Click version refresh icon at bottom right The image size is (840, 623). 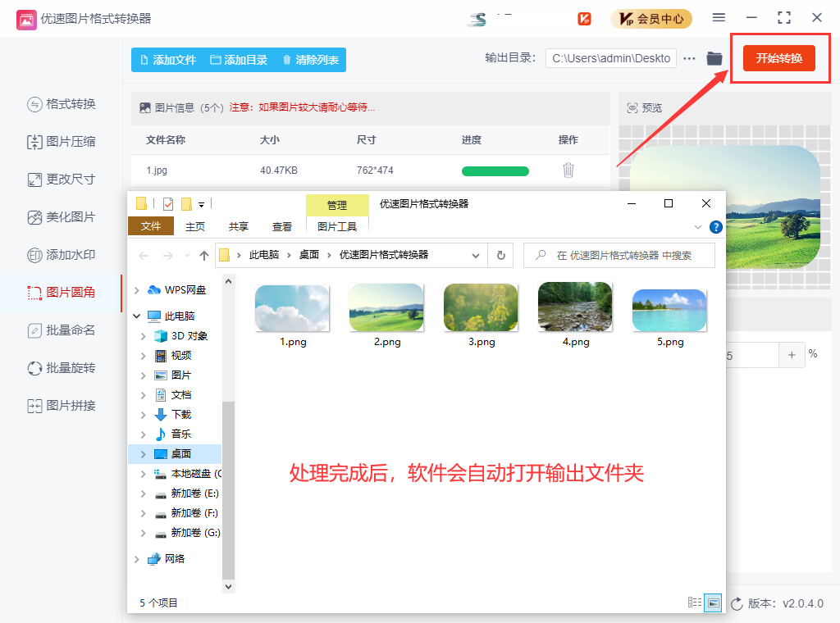click(x=737, y=603)
